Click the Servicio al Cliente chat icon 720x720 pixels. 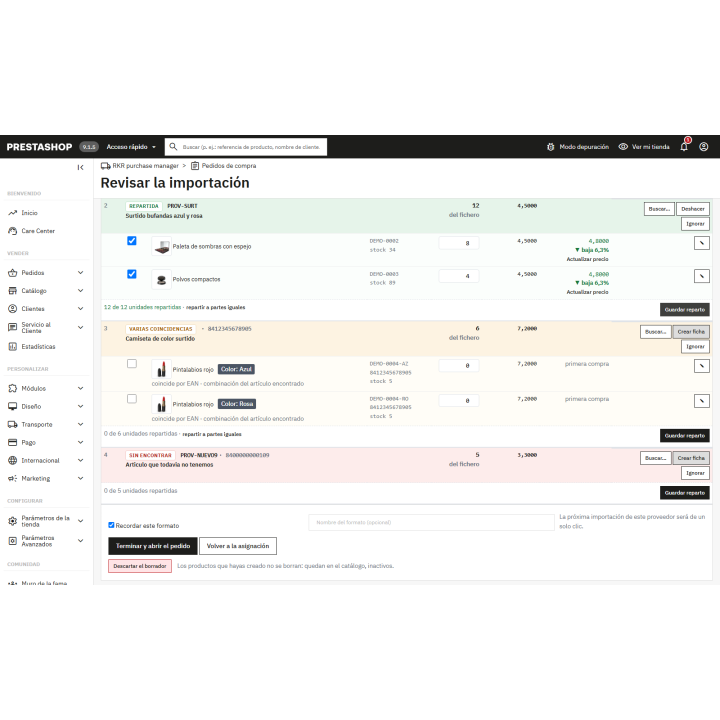pos(12,327)
